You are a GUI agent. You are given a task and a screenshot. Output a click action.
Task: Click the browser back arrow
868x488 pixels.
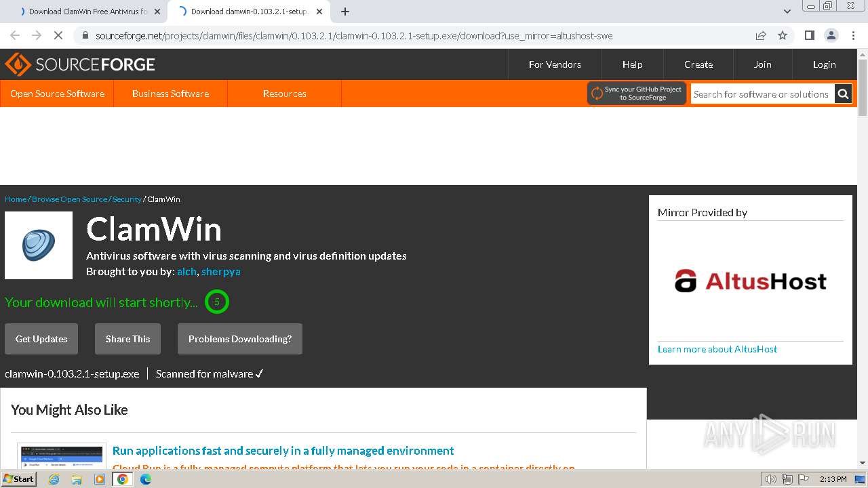click(x=15, y=35)
